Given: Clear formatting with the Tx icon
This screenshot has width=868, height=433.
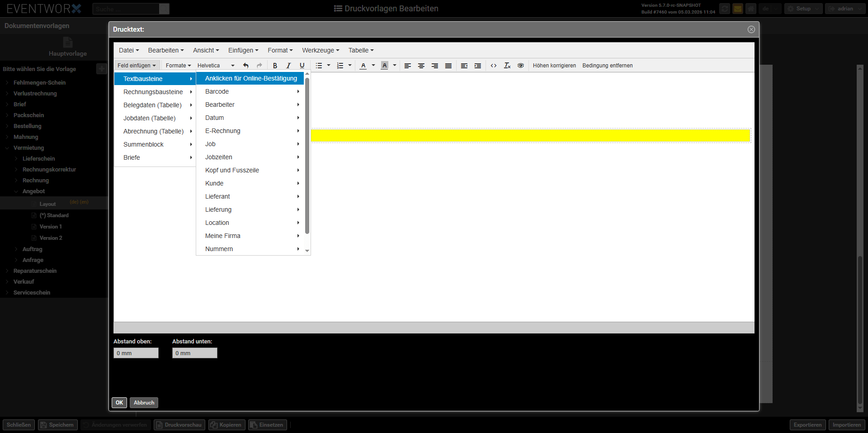Looking at the screenshot, I should point(507,66).
